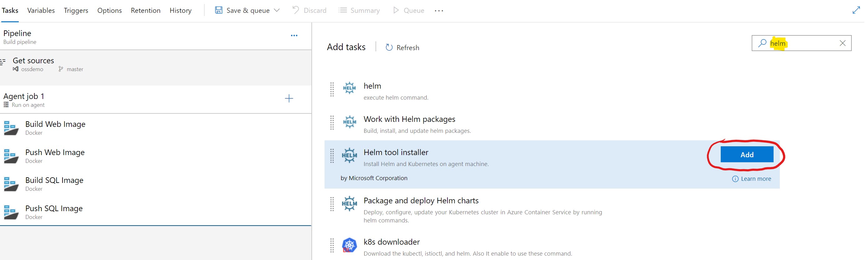The width and height of the screenshot is (868, 260).
Task: Click by Microsoft Corporation text
Action: point(374,178)
